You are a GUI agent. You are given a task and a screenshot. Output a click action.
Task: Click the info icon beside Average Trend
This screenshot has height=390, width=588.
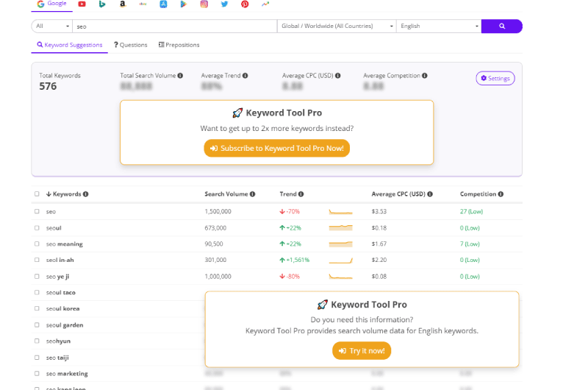point(245,76)
